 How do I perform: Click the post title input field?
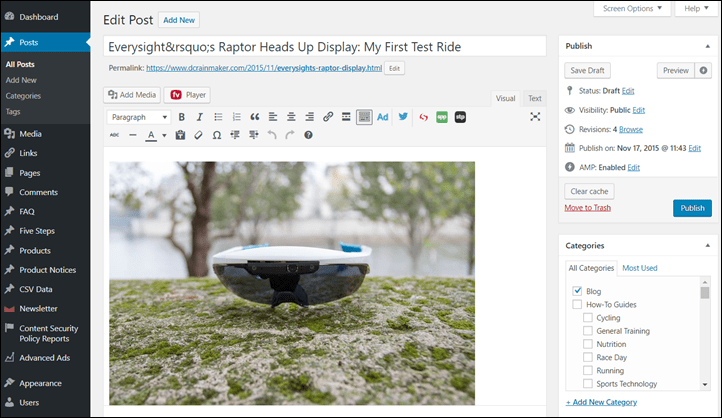tap(325, 46)
